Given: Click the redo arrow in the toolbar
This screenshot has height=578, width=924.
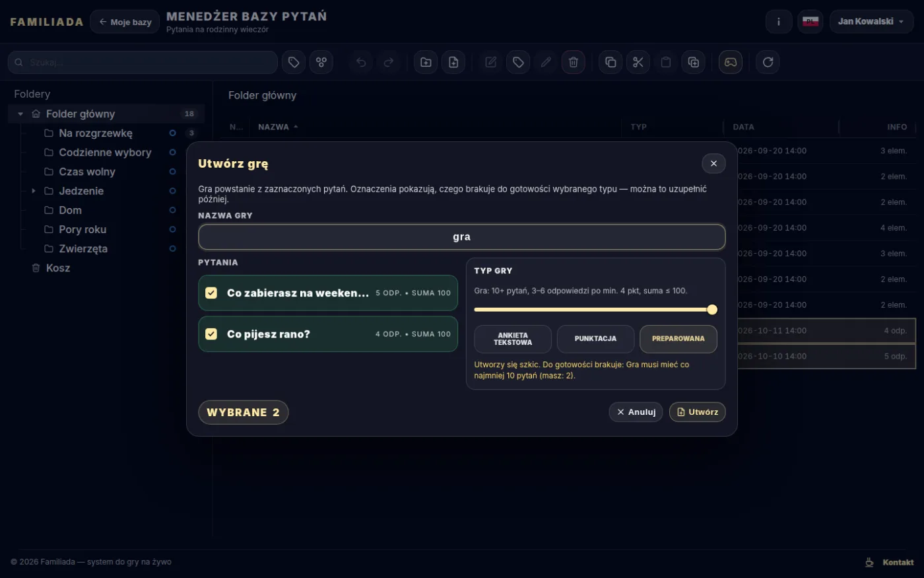Looking at the screenshot, I should [389, 62].
